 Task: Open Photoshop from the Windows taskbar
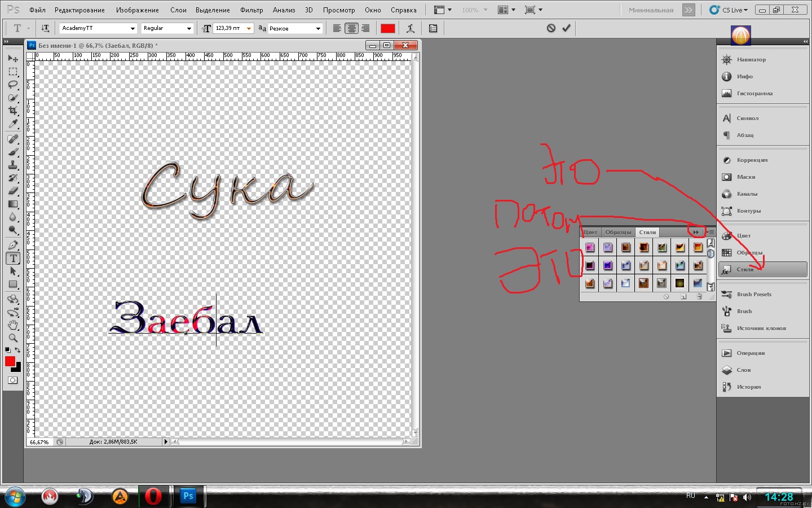coord(188,496)
